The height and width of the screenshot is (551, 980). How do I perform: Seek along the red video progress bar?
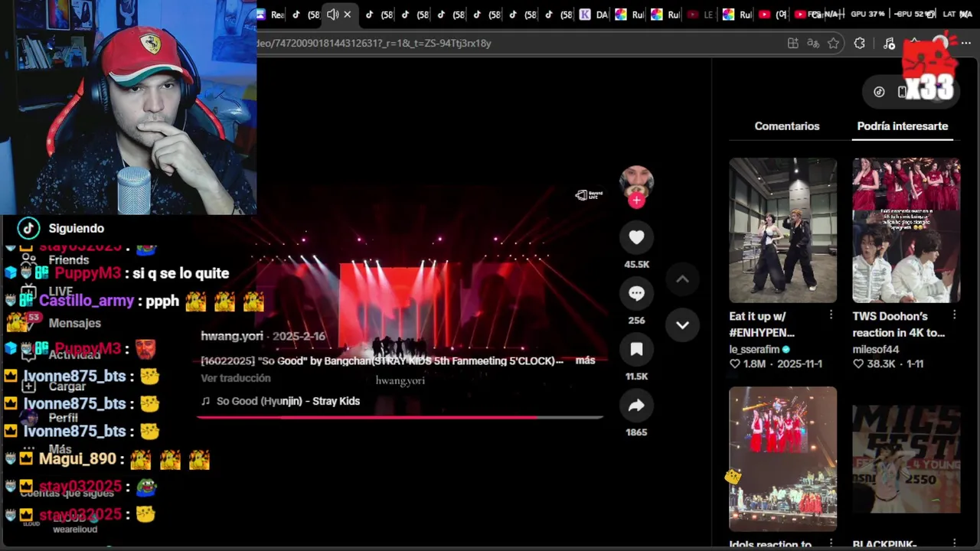pos(400,417)
